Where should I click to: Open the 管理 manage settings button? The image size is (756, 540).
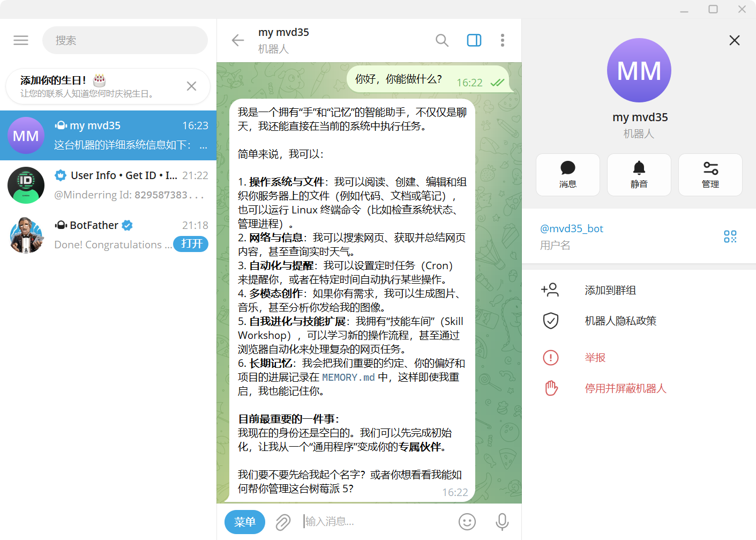[710, 175]
